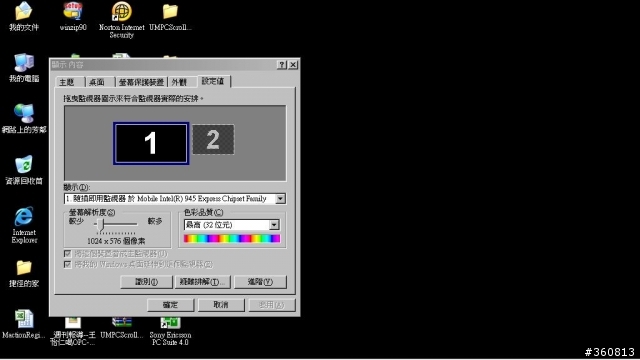Click the 較少 label beside the resolution slider
The width and height of the screenshot is (640, 360).
coord(76,221)
